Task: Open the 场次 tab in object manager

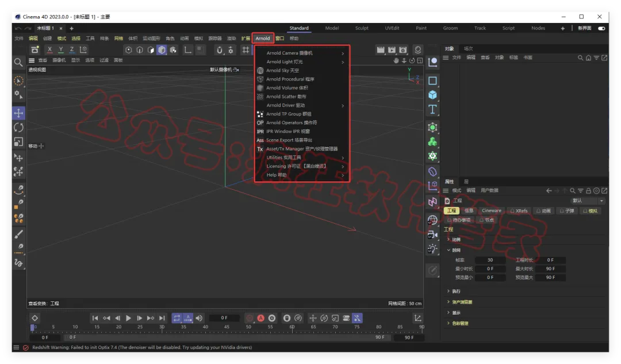Action: 469,48
